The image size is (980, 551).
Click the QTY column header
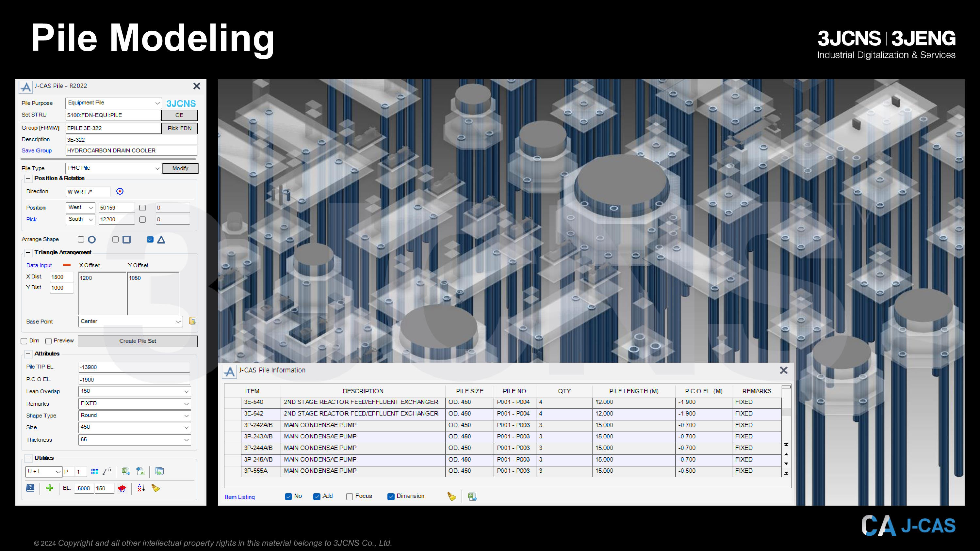[x=564, y=391]
